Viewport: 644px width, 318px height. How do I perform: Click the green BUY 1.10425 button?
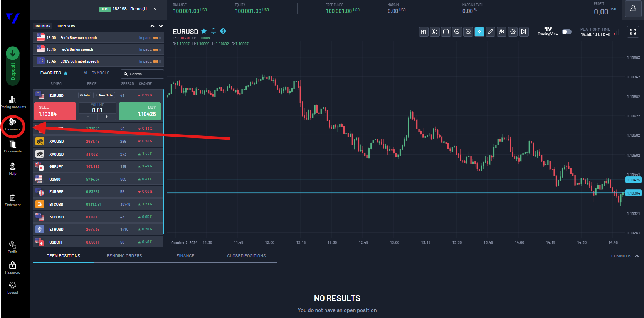[x=140, y=111]
